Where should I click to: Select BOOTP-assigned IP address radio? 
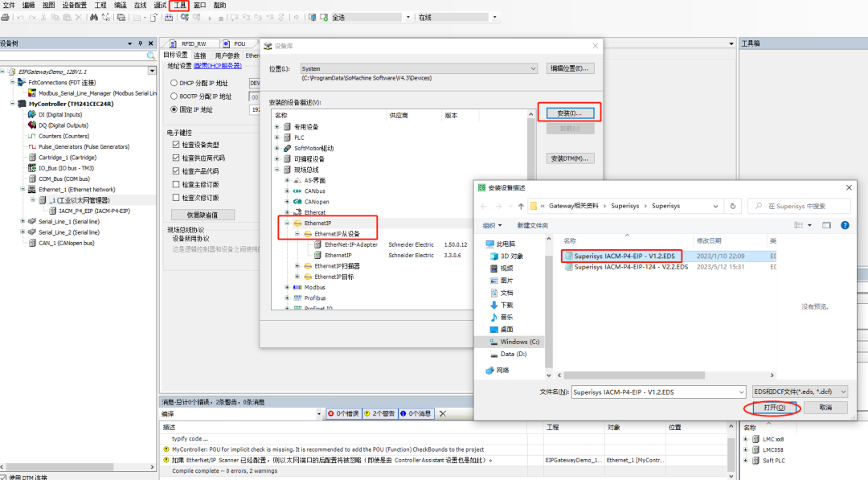coord(174,96)
